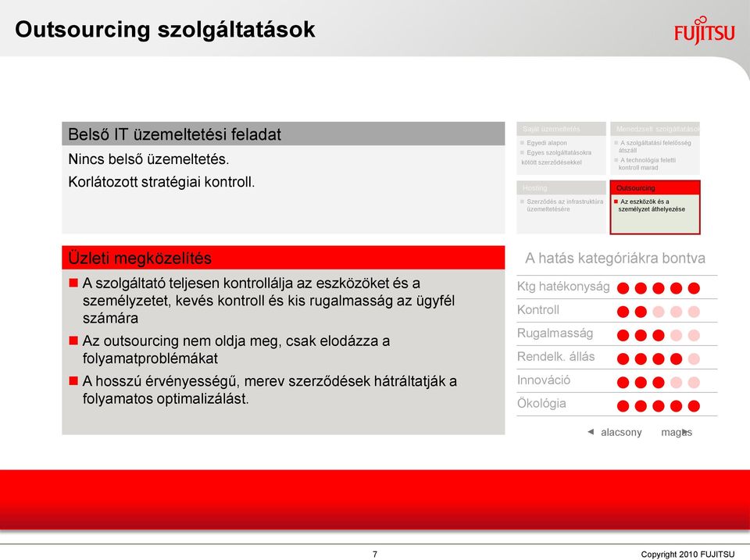Click the bullet about A szolgáltató teljesen kontrollálja
Viewport: 750px width, 560px height.
pos(268,301)
